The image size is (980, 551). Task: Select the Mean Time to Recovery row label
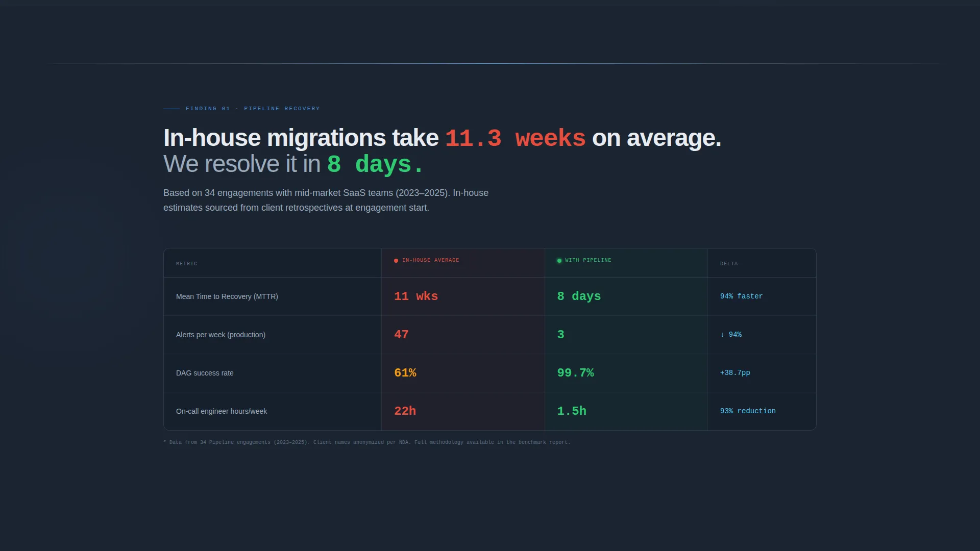[x=227, y=296]
